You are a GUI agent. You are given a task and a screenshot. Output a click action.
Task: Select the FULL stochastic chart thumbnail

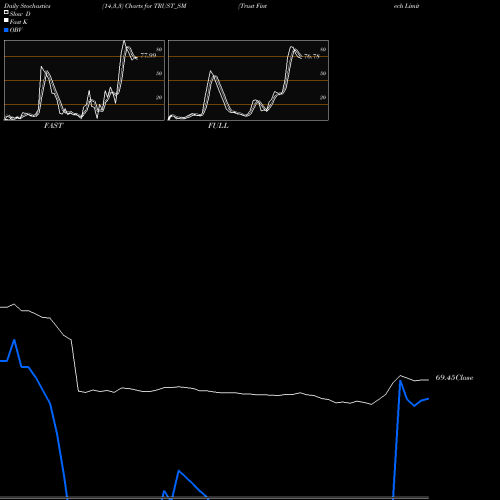tap(248, 80)
